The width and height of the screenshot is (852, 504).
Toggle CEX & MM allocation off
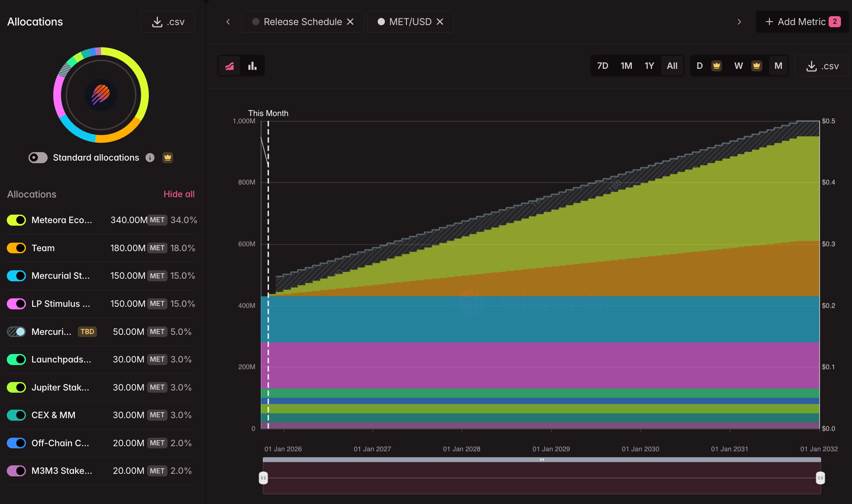17,415
